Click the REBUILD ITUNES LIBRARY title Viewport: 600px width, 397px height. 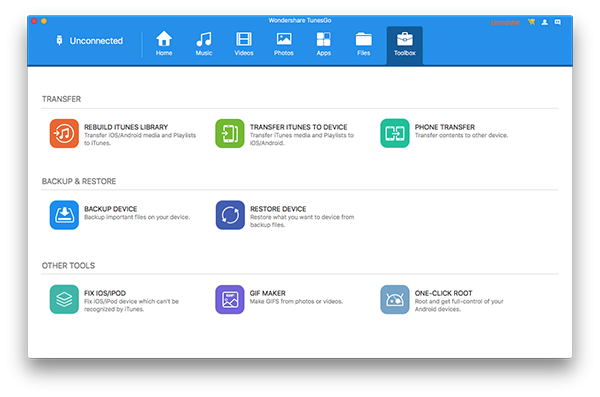126,127
